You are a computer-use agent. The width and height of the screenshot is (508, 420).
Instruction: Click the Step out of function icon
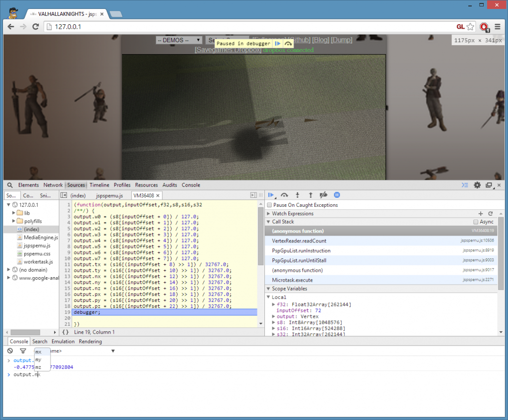coord(311,195)
